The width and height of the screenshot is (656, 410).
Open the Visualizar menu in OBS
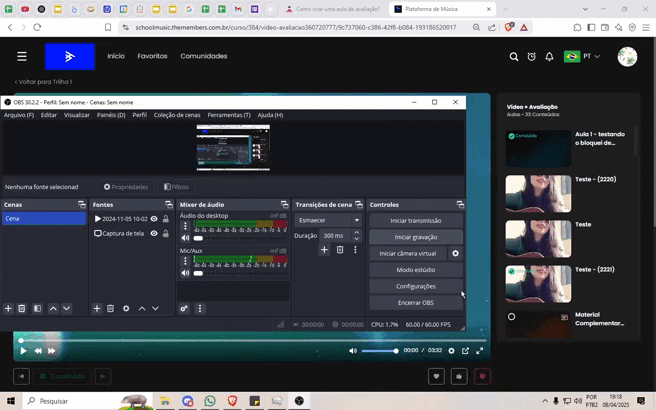click(x=77, y=115)
